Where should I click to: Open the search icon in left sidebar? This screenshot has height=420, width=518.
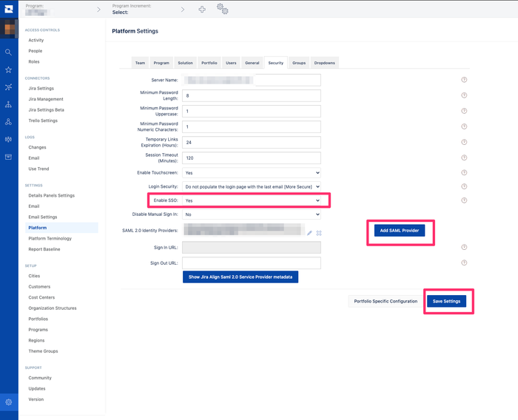point(9,52)
